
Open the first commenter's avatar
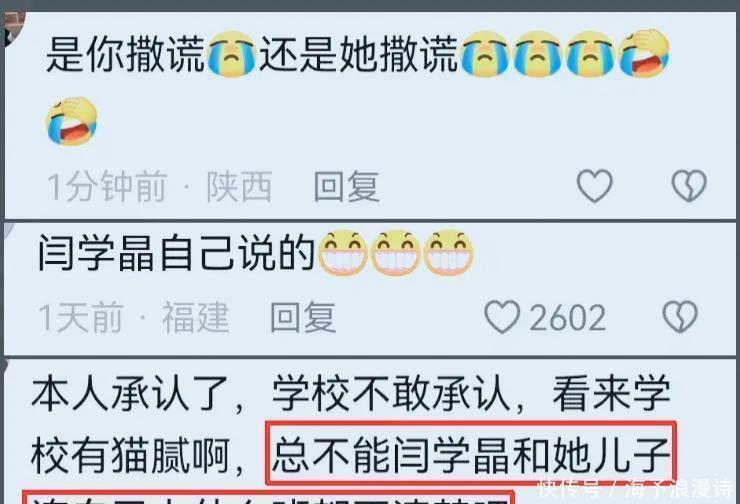tap(13, 28)
